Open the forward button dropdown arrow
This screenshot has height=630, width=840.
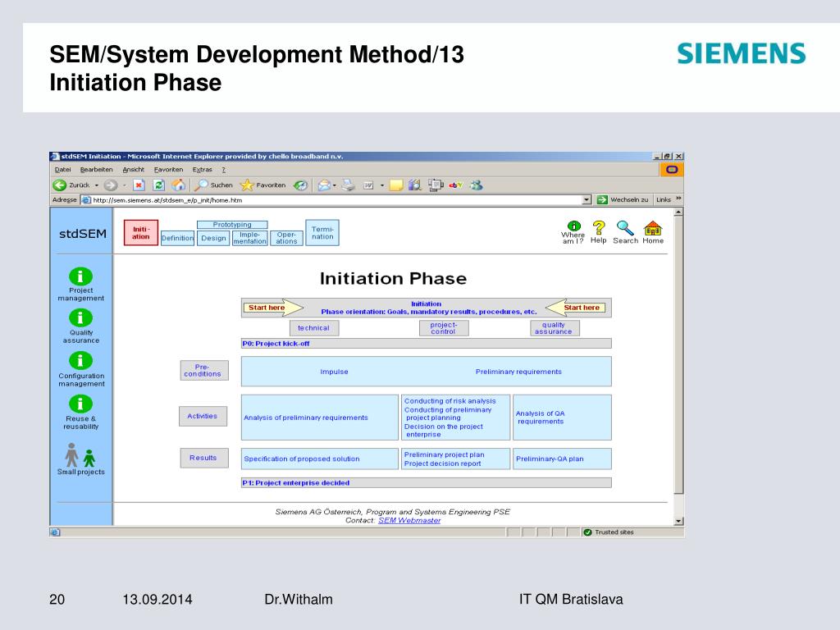click(x=125, y=185)
